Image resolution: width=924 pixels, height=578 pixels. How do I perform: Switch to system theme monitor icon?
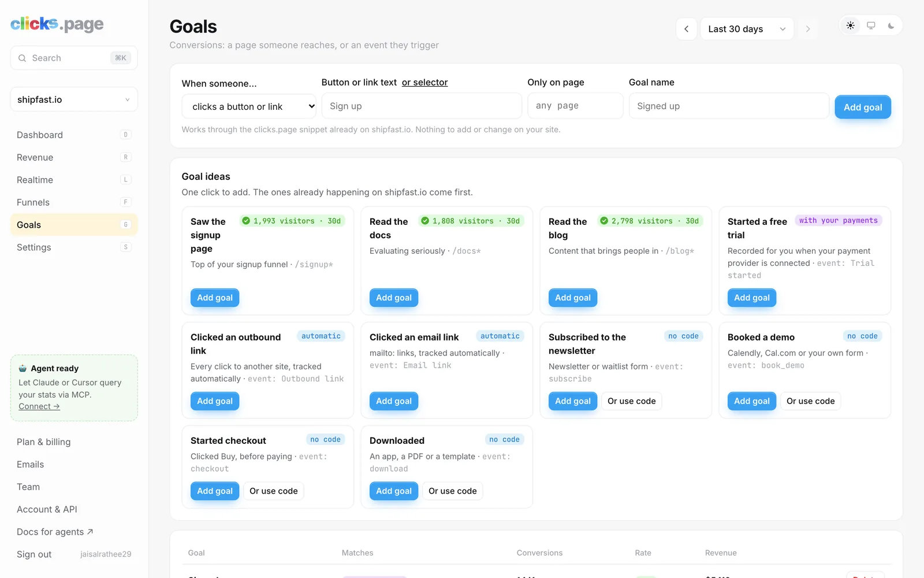point(871,25)
